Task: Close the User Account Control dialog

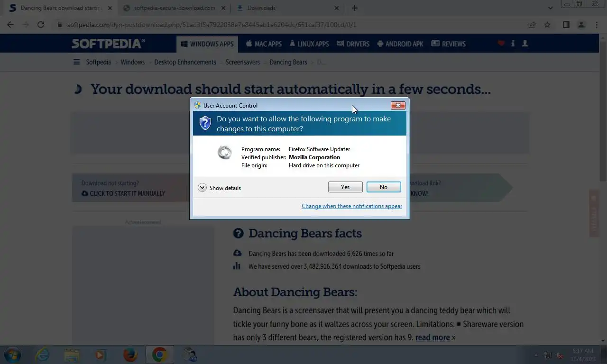Action: point(398,105)
